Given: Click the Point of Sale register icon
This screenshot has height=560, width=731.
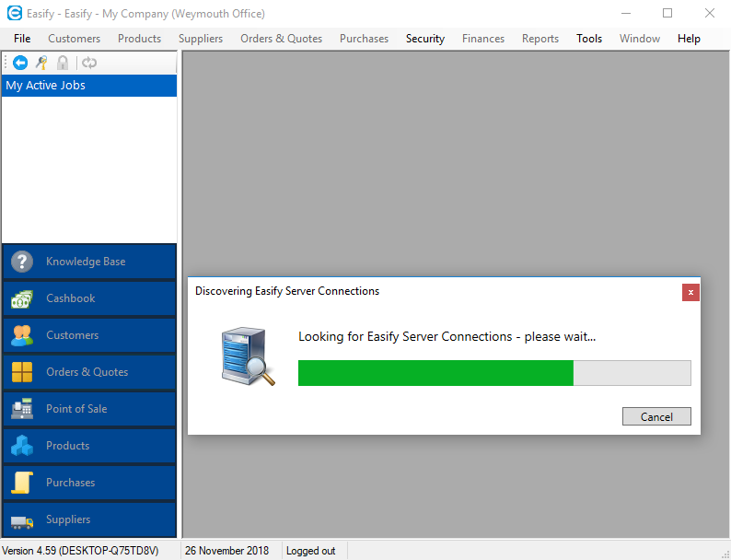Looking at the screenshot, I should tap(22, 409).
